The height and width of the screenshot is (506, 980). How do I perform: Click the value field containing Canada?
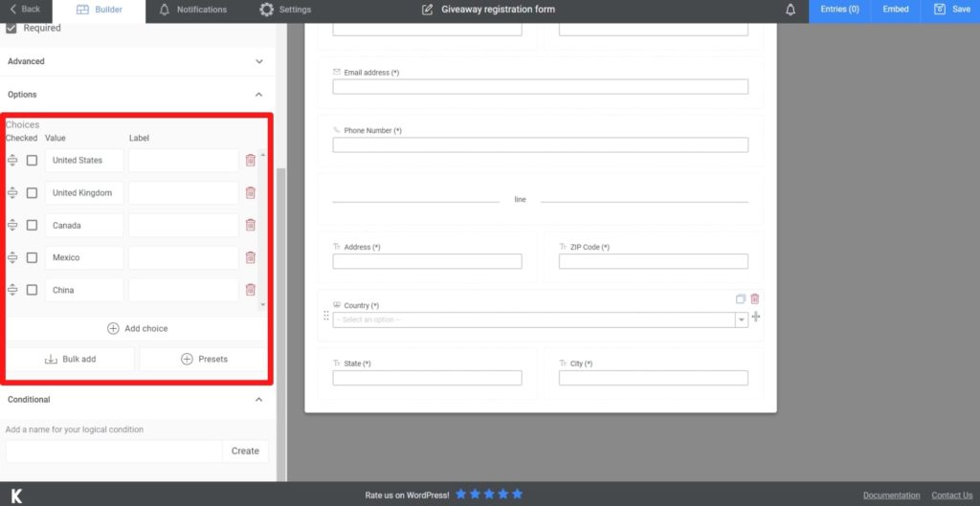pos(84,225)
